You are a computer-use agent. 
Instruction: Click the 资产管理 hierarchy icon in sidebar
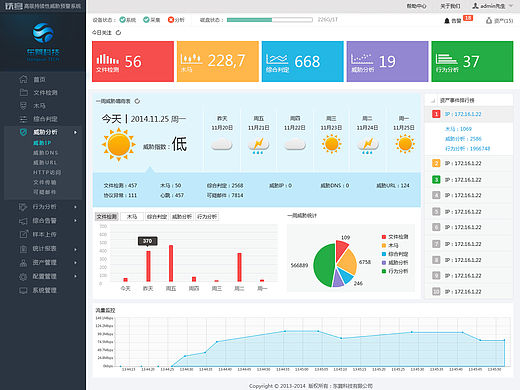point(23,263)
